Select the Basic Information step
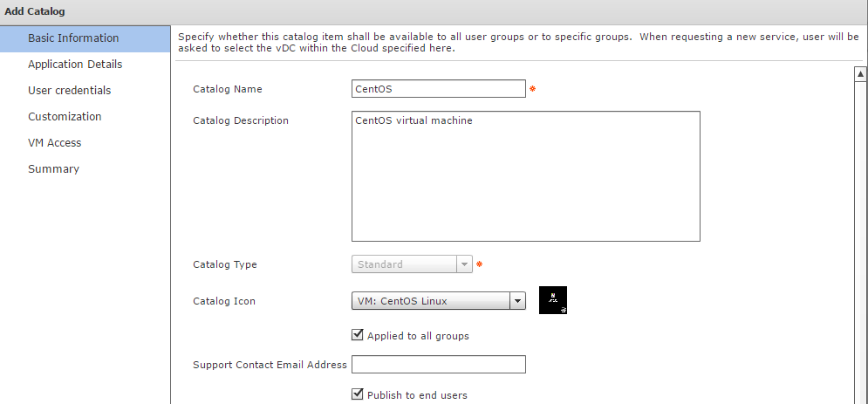 (73, 38)
